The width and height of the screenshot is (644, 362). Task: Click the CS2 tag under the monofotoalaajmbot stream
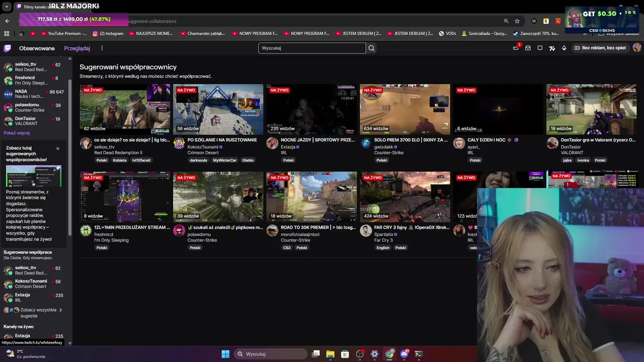pos(287,248)
